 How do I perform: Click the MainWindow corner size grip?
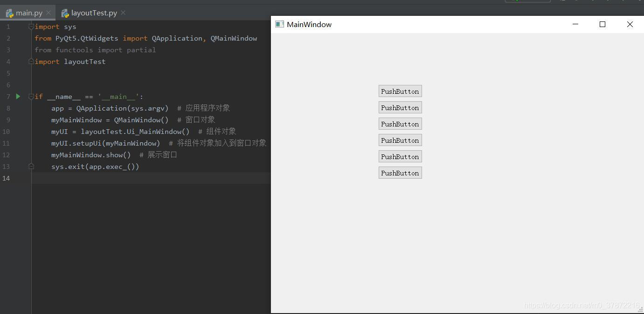click(x=641, y=310)
